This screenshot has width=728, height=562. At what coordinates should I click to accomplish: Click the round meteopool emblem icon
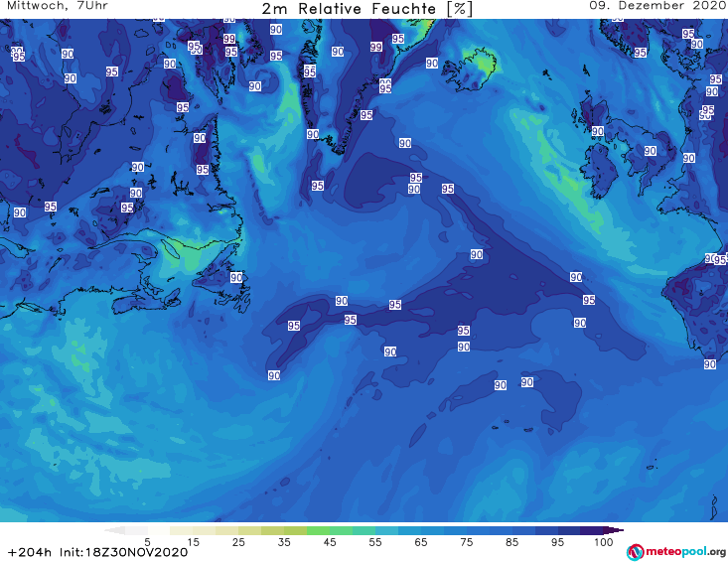tap(635, 553)
